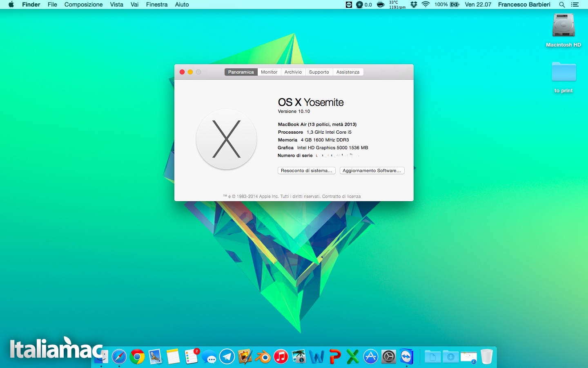Image resolution: width=588 pixels, height=368 pixels.
Task: Click the Grafica Intel HD Graphics 5000 line
Action: point(323,148)
